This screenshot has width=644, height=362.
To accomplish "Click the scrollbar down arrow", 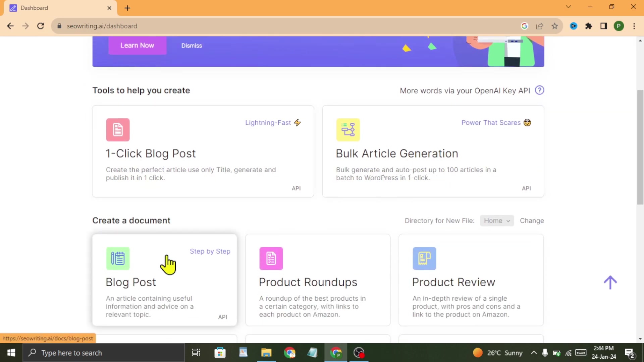I will (x=640, y=339).
